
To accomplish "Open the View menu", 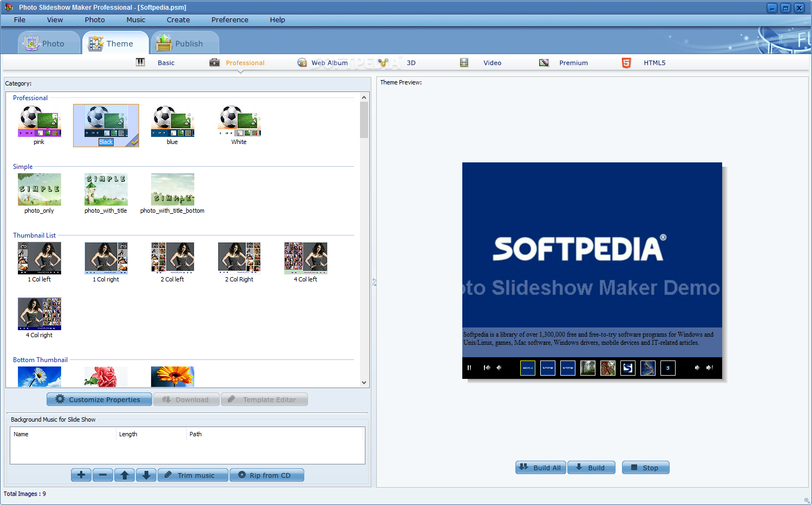I will [55, 19].
